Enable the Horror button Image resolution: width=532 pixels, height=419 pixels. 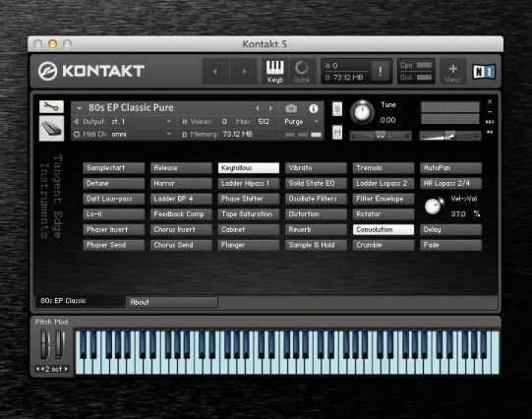181,184
